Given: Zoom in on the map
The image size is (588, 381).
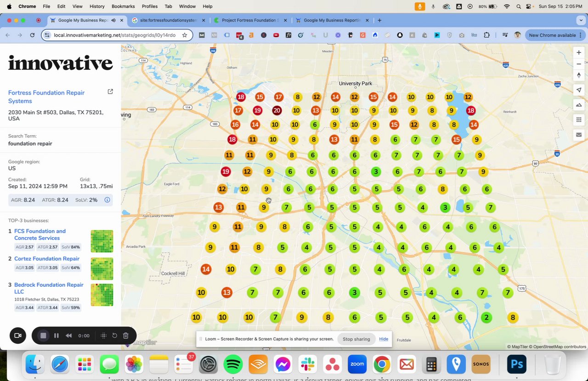Looking at the screenshot, I should click(x=579, y=53).
